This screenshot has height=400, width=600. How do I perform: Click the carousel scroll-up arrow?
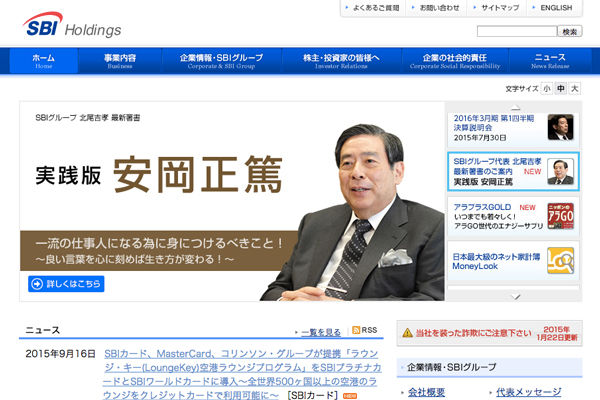tap(515, 108)
